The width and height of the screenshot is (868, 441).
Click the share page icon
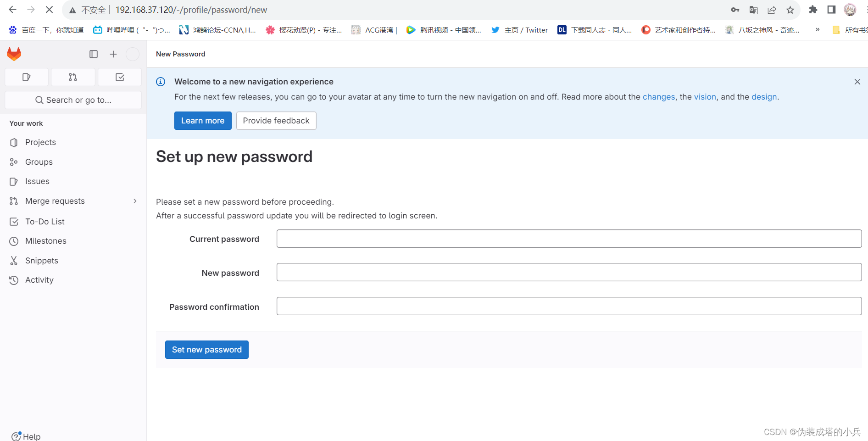[x=772, y=10]
